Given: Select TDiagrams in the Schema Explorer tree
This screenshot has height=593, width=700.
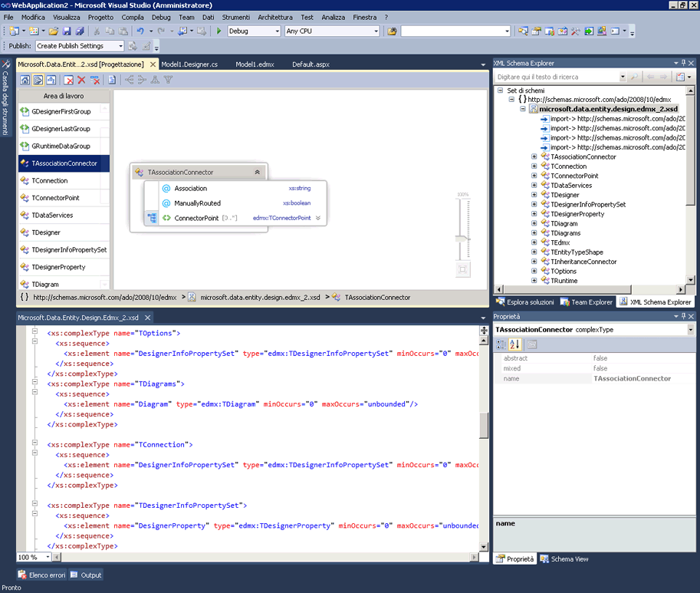Looking at the screenshot, I should [565, 233].
